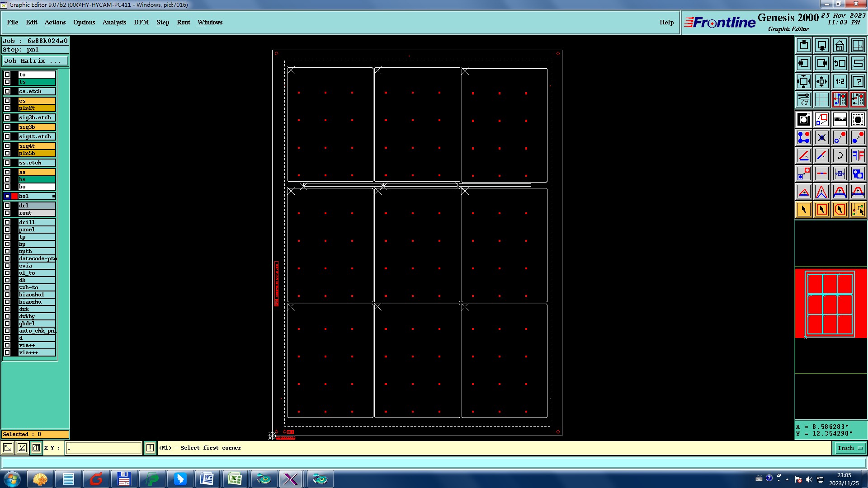The image size is (868, 488).
Task: Click the 1:2 zoom scale icon
Action: (840, 81)
